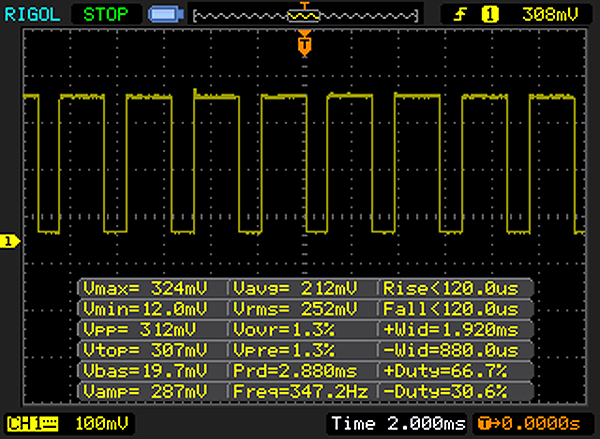600x439 pixels.
Task: Click the 100mV vertical scale readout
Action: [101, 424]
